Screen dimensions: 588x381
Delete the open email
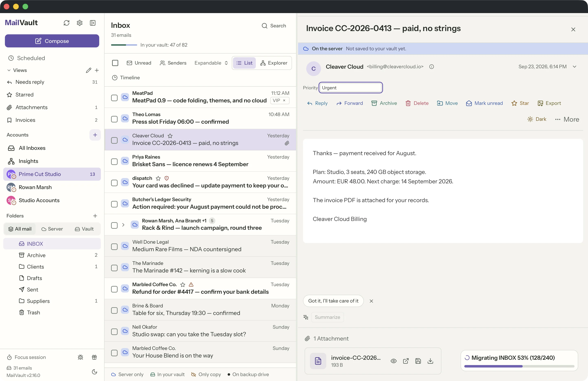pyautogui.click(x=417, y=103)
